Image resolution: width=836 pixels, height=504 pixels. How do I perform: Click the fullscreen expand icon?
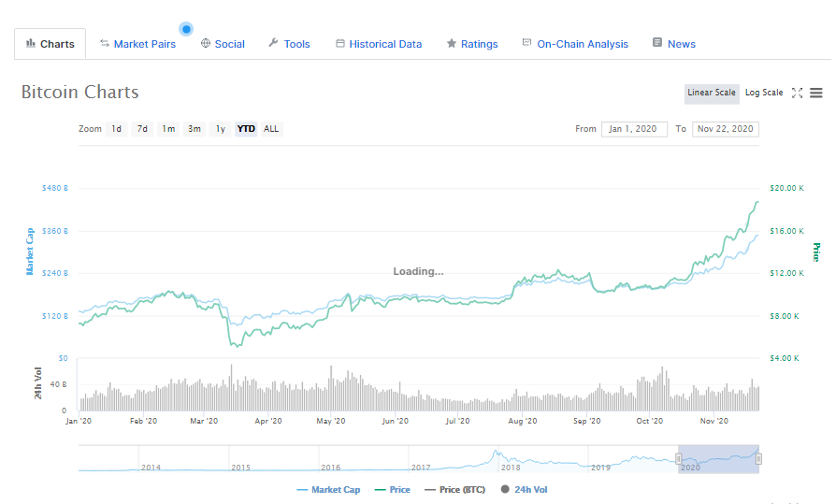click(x=797, y=93)
